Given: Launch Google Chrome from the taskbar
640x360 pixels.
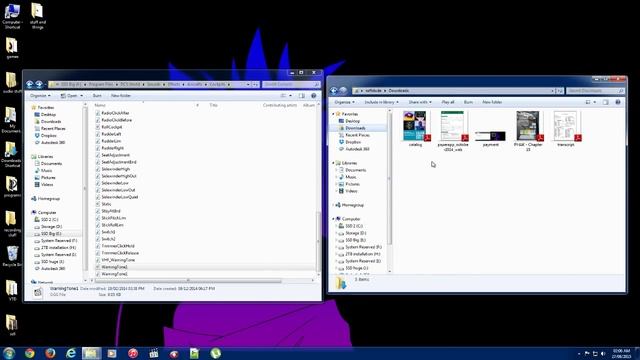Looking at the screenshot, I should [x=29, y=353].
